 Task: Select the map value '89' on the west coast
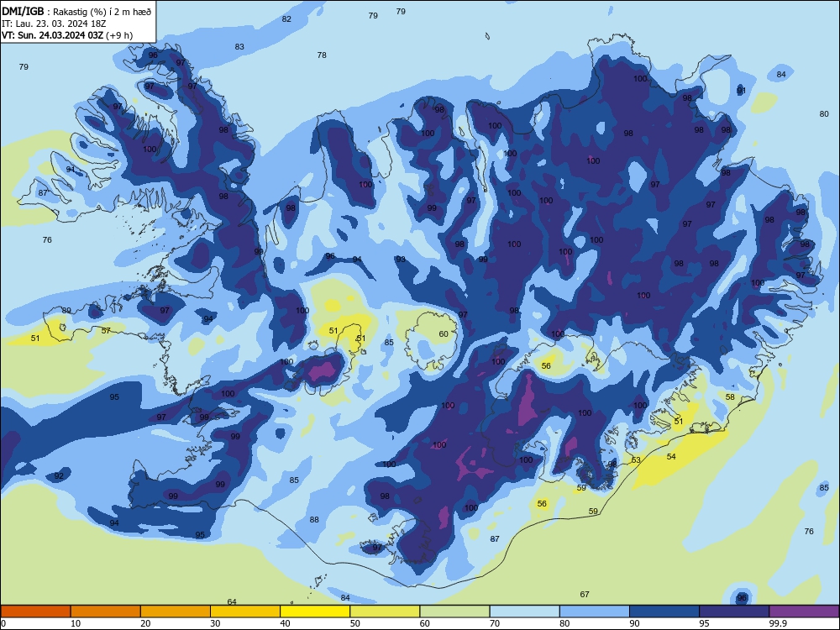coord(66,311)
